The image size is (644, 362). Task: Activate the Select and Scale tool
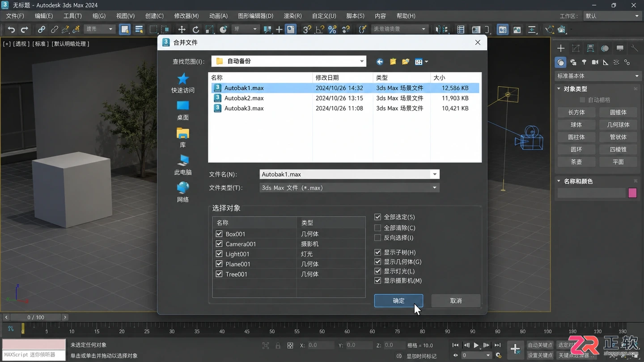[209, 29]
